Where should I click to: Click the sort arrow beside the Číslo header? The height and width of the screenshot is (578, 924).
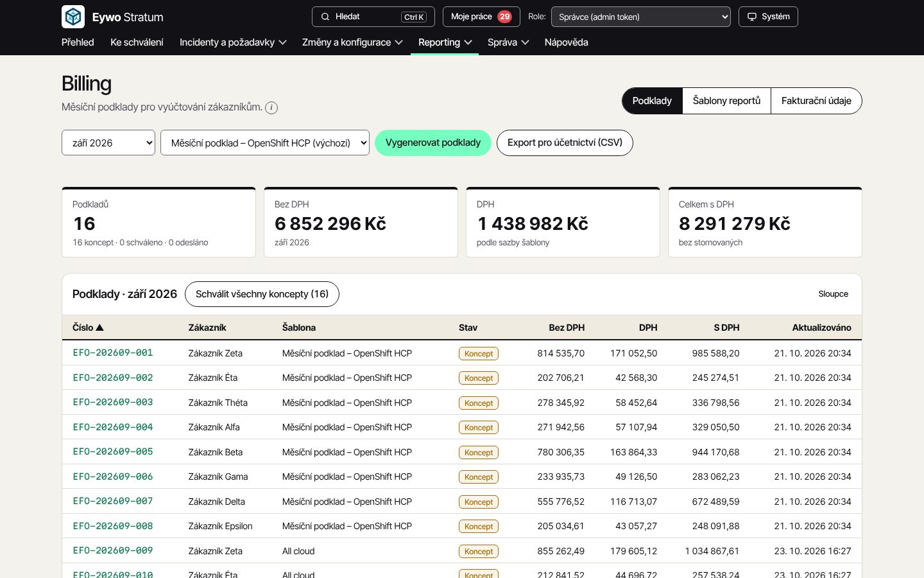(x=99, y=328)
